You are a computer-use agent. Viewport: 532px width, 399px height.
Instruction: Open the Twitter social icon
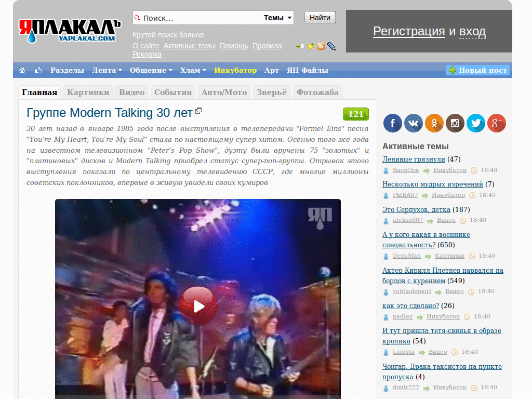[x=476, y=123]
